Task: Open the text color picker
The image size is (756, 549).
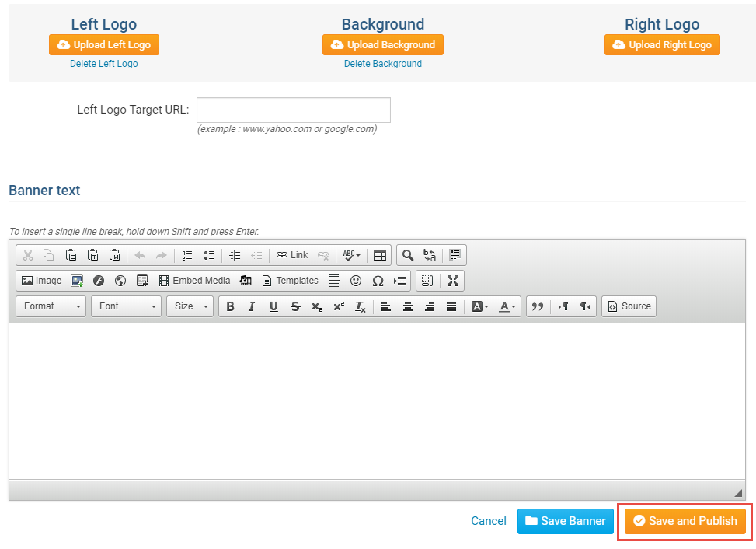Action: pos(507,306)
